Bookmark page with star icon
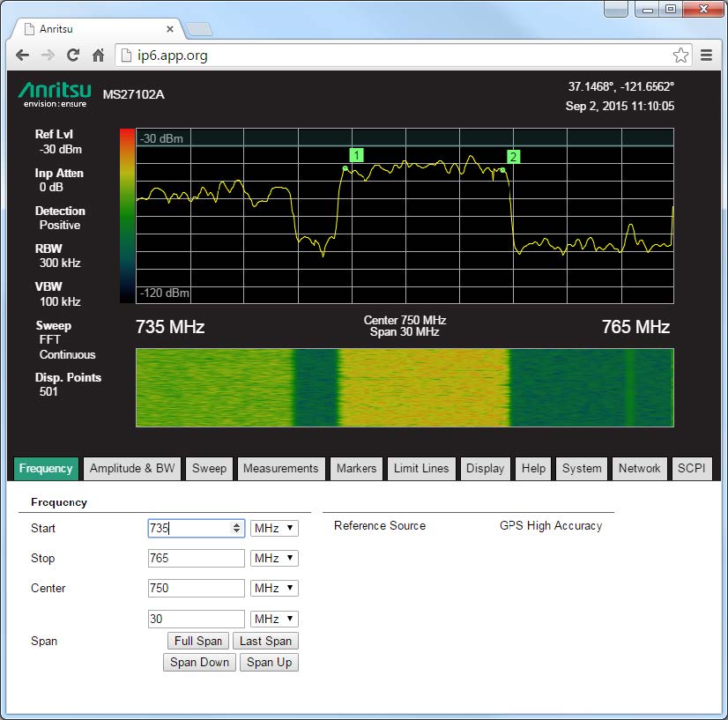 [680, 55]
